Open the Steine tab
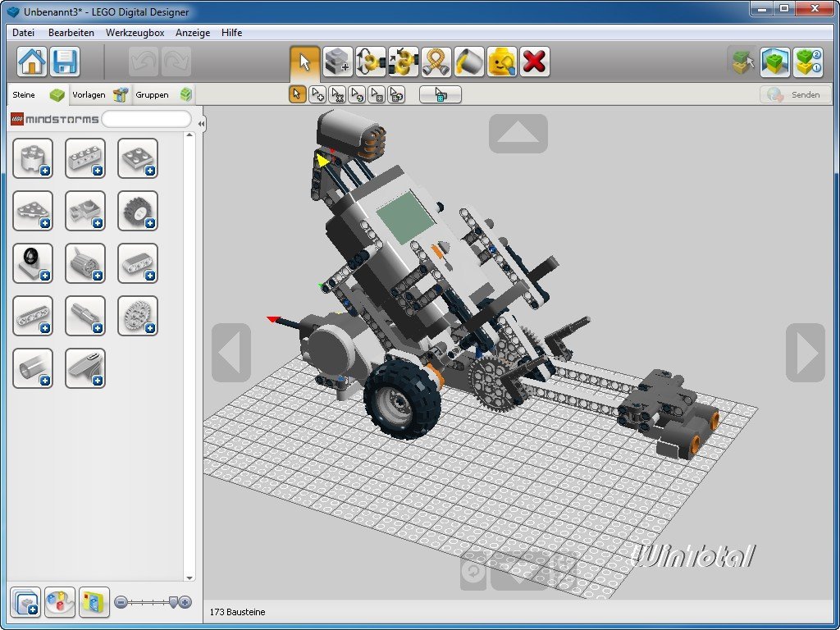This screenshot has width=840, height=630. click(x=38, y=95)
